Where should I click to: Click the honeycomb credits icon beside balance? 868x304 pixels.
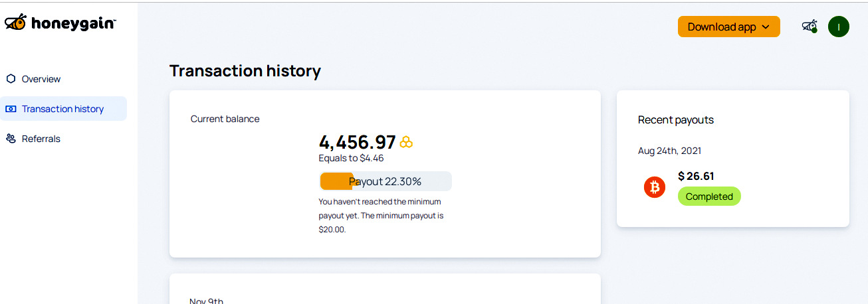pos(406,142)
